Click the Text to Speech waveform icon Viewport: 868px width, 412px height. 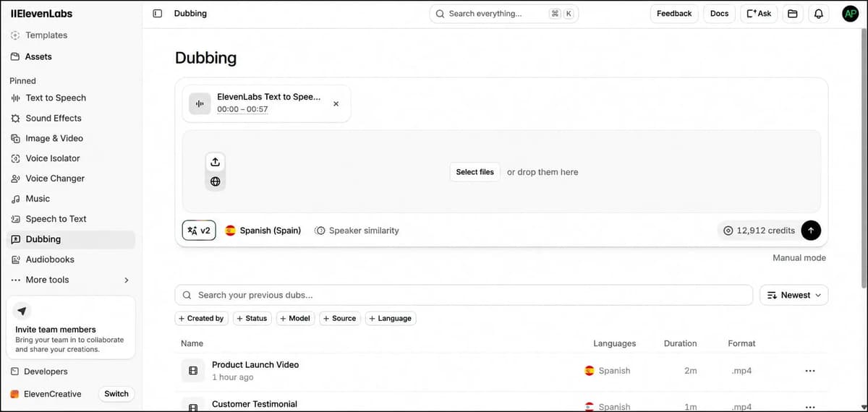[16, 98]
